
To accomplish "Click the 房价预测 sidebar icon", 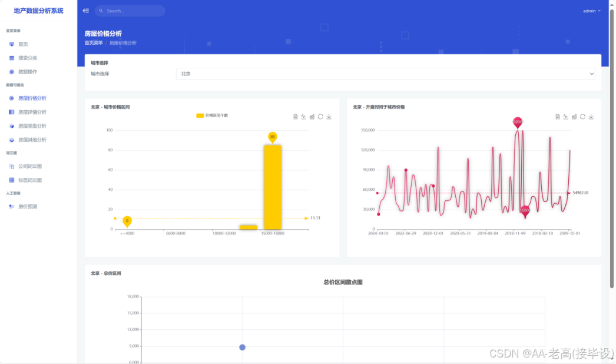I will [x=11, y=206].
